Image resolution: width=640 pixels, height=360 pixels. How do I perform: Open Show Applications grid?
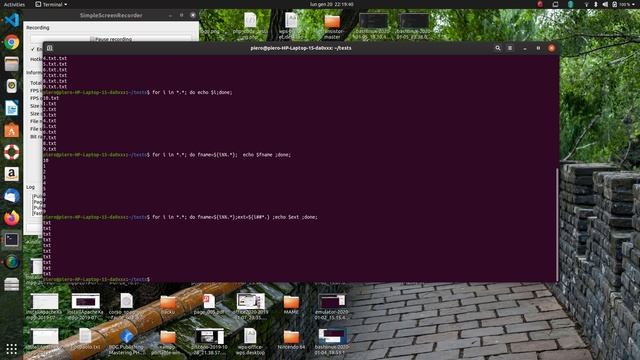11,349
